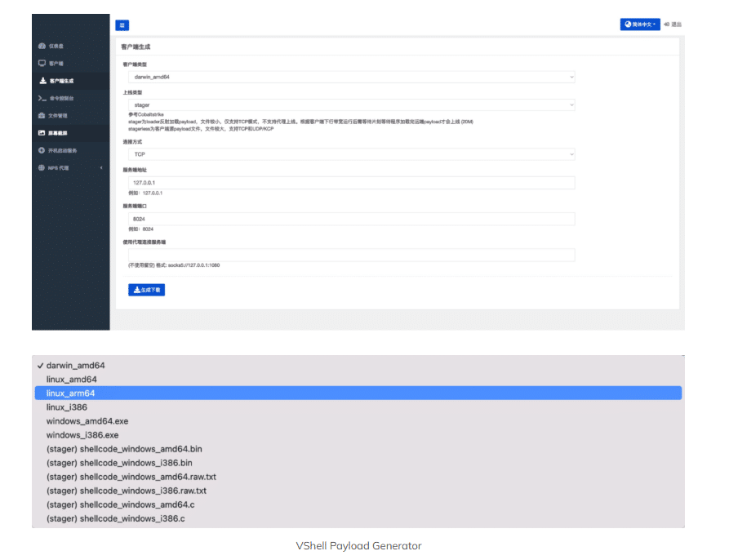The image size is (729, 560).
Task: Click the 参考Cobaltstrike note text
Action: [x=146, y=114]
